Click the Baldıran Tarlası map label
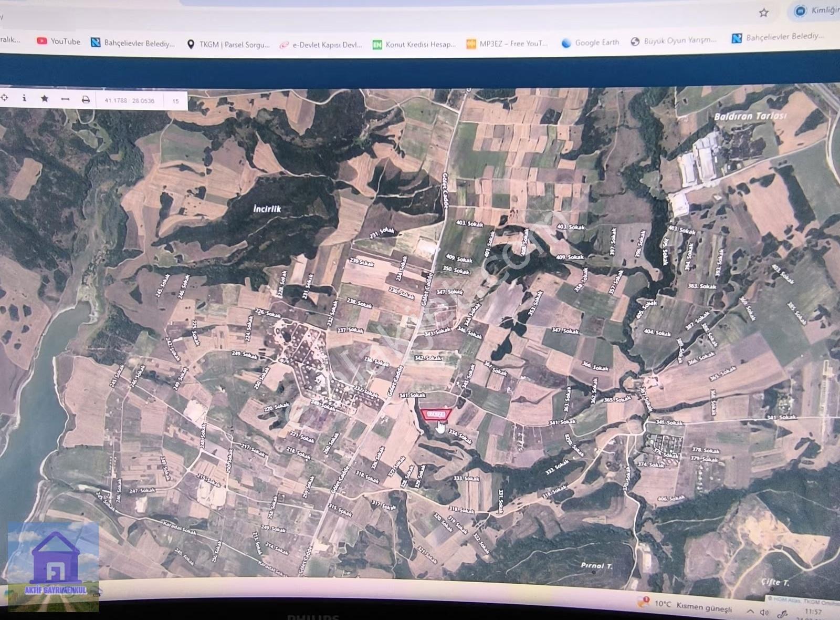 tap(750, 116)
